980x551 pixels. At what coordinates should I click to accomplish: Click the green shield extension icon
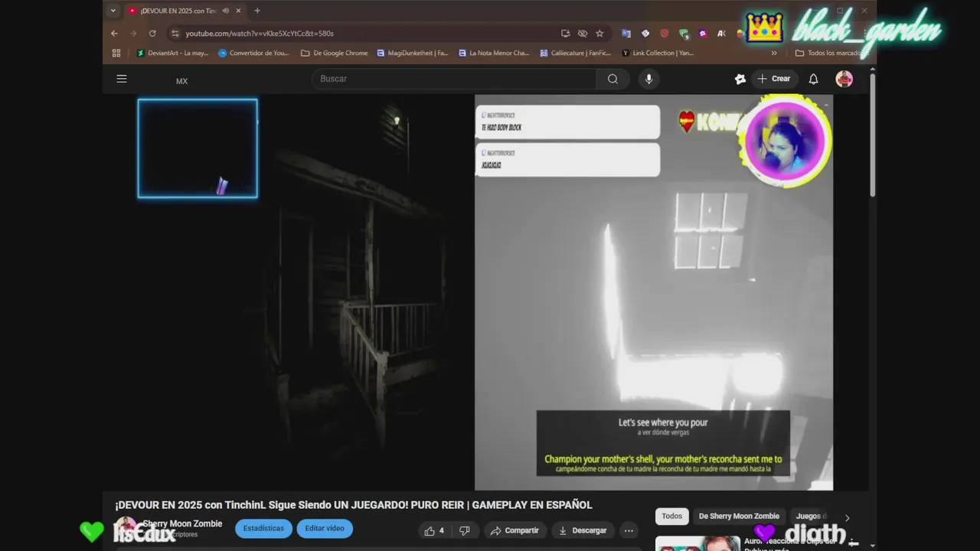684,34
